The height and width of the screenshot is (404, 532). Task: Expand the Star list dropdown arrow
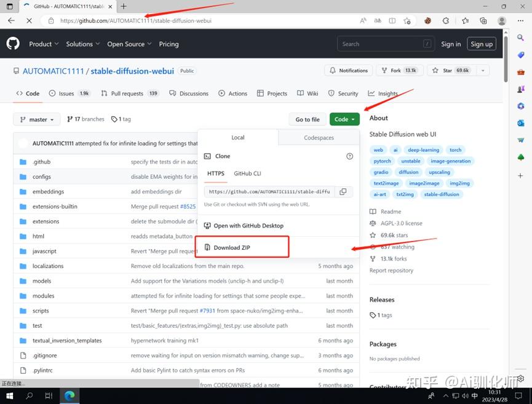click(x=483, y=71)
